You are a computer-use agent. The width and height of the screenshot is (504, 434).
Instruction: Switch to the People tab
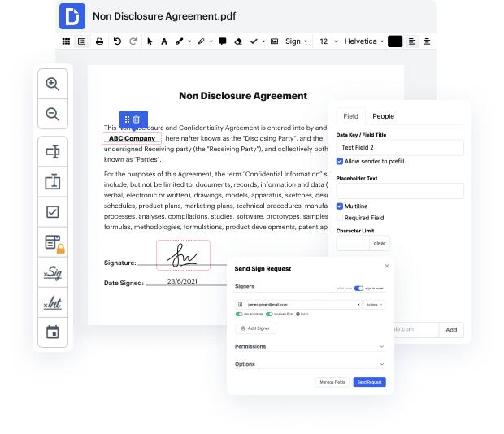click(383, 116)
